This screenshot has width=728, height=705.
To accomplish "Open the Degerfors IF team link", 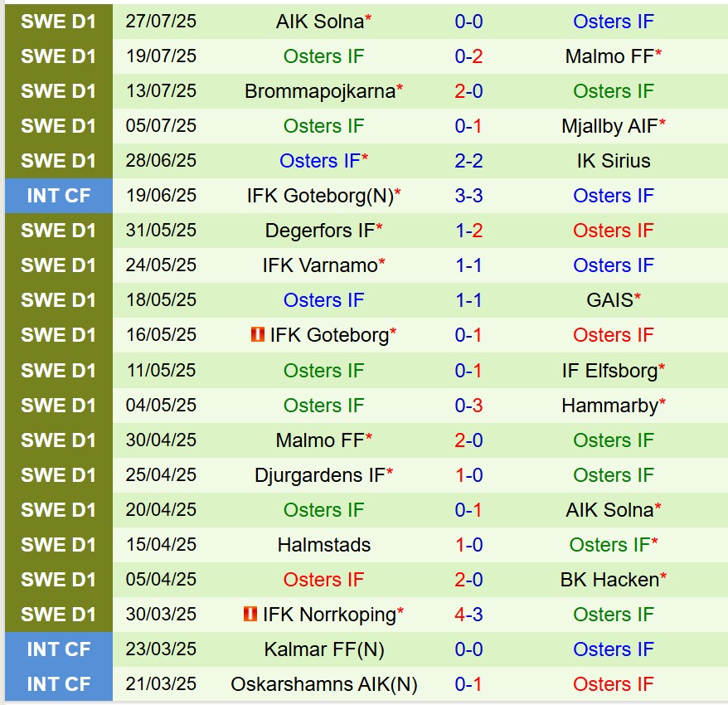I will click(x=320, y=231).
